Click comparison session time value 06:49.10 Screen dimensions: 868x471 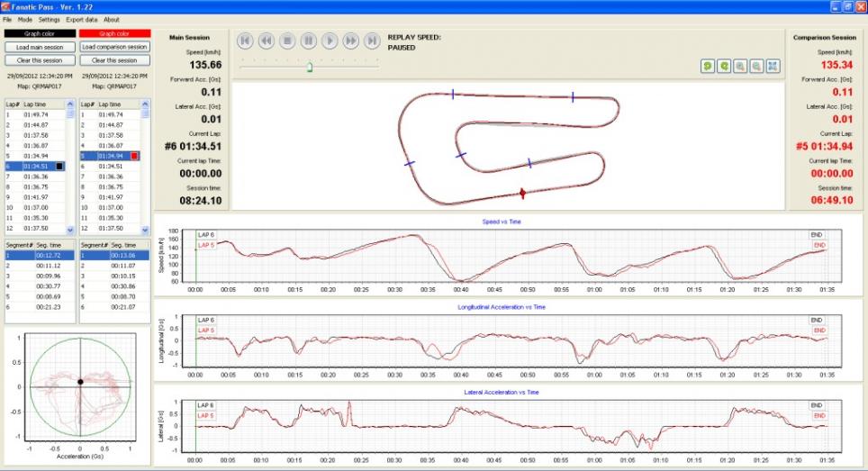click(x=832, y=200)
